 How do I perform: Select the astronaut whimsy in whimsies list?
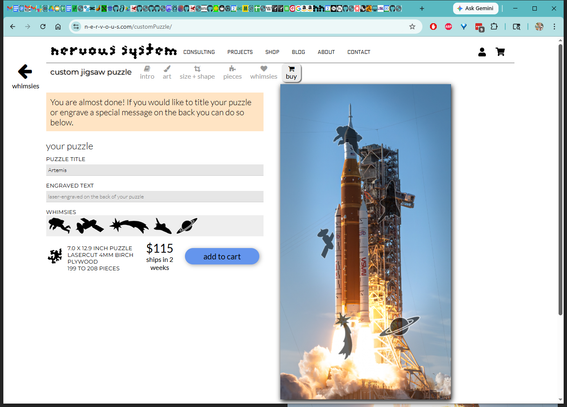tap(59, 226)
